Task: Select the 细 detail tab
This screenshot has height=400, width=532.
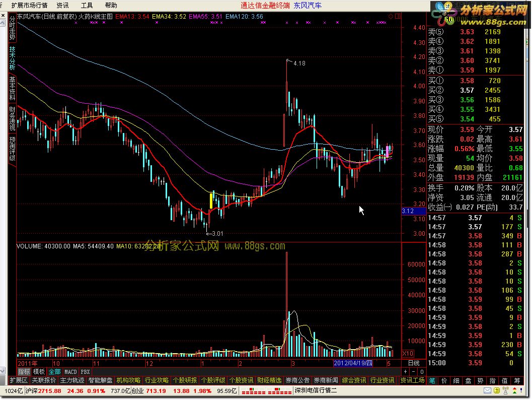Action: 457,381
